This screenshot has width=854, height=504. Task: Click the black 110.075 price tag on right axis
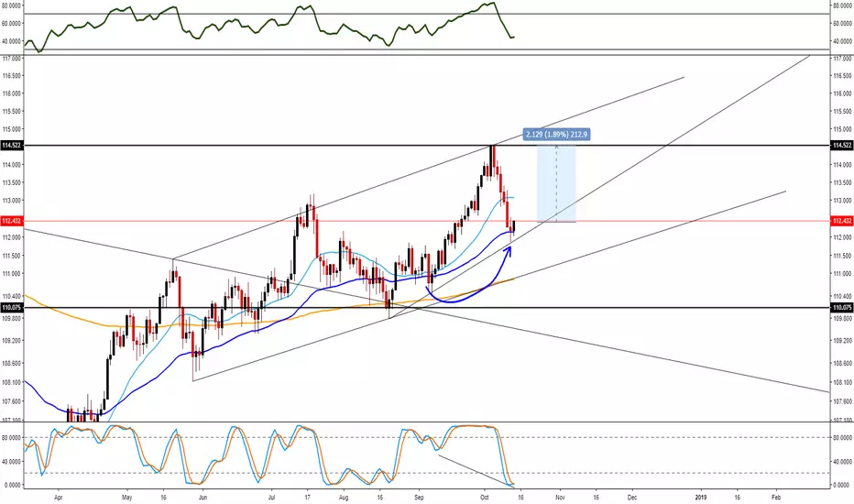coord(842,308)
